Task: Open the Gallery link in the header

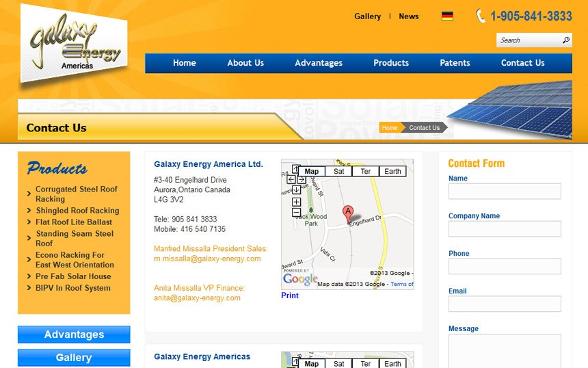Action: pos(368,16)
